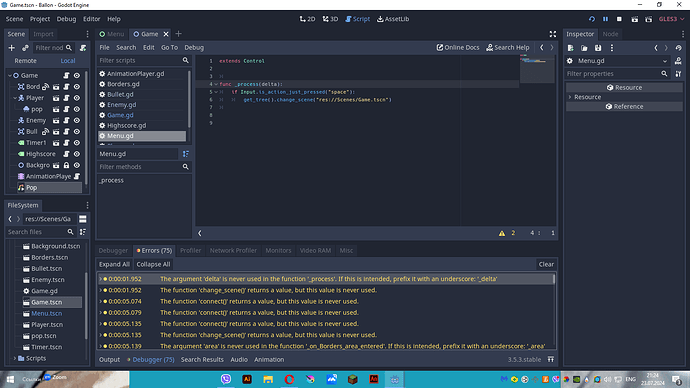Collapse the Game root node
This screenshot has height=388, width=690.
(10, 76)
